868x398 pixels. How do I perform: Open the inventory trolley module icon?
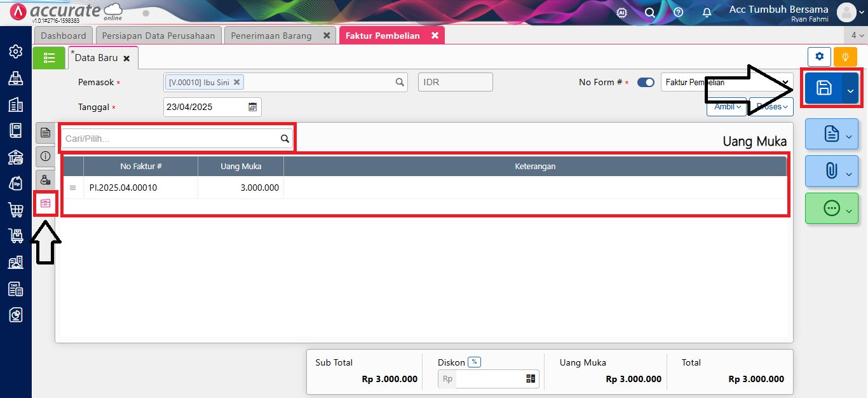click(x=16, y=236)
